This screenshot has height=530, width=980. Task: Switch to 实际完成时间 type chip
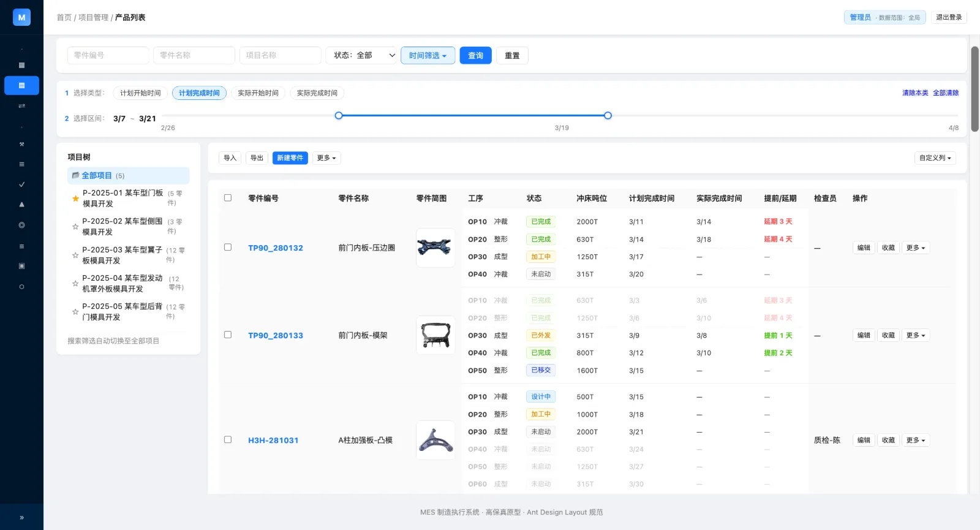coord(317,93)
